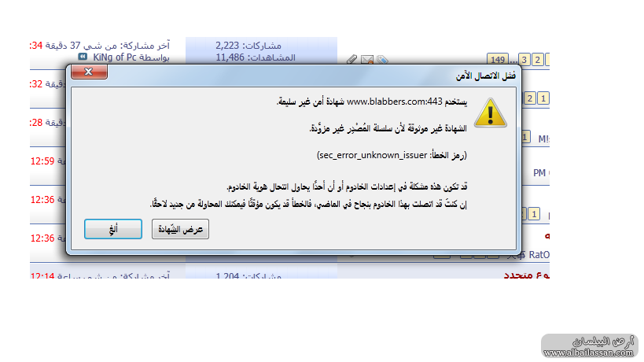This screenshot has height=362, width=644.
Task: Open page 2 link next to page 3
Action: [537, 60]
